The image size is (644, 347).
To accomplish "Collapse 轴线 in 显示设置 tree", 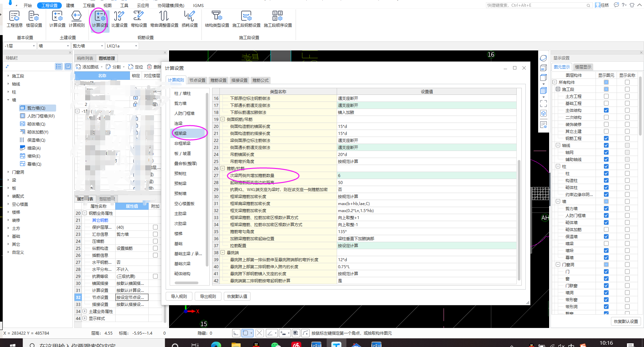I will (558, 145).
